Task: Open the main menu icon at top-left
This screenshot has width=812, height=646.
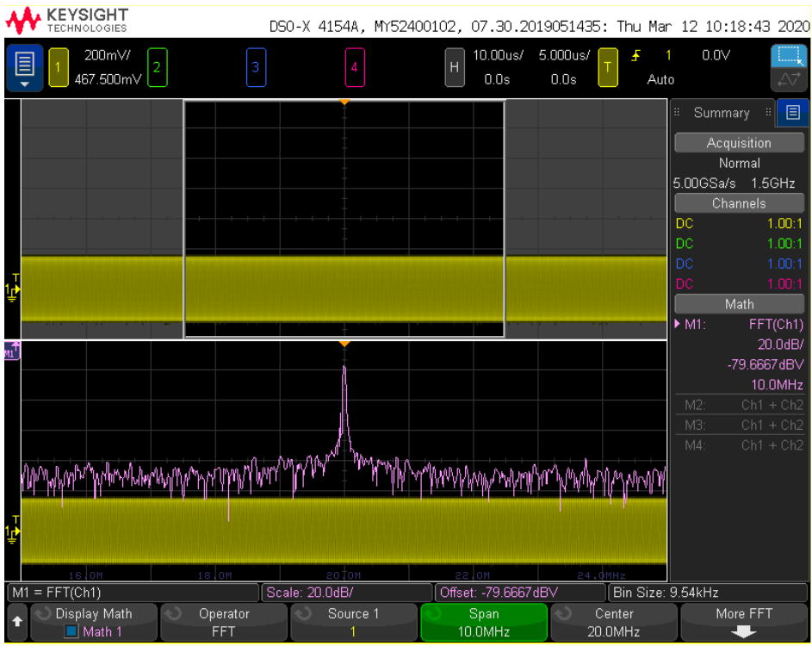Action: (x=24, y=67)
